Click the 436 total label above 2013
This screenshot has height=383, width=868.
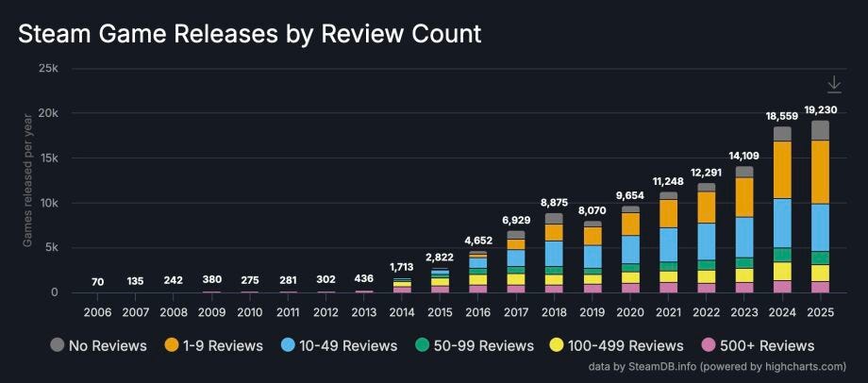pyautogui.click(x=363, y=278)
